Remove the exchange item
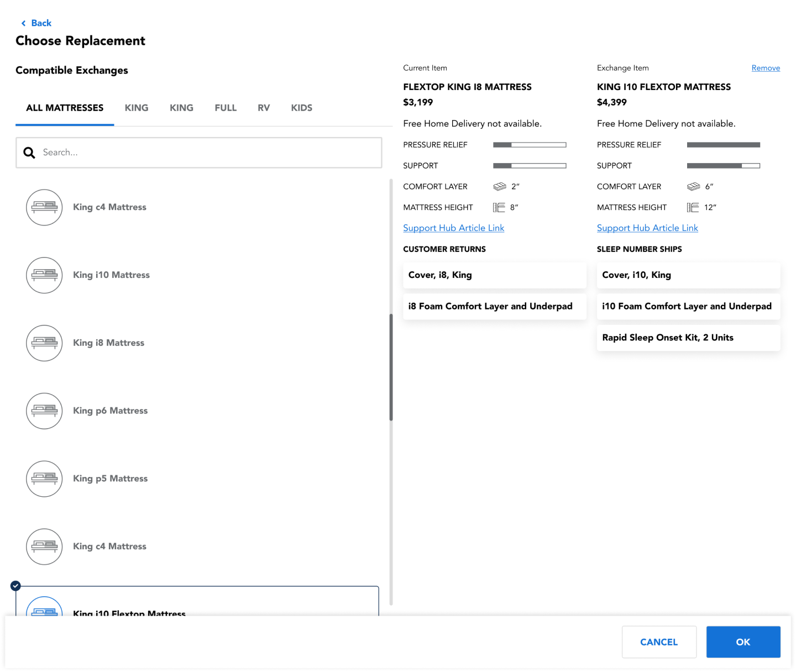Image resolution: width=796 pixels, height=672 pixels. (766, 68)
